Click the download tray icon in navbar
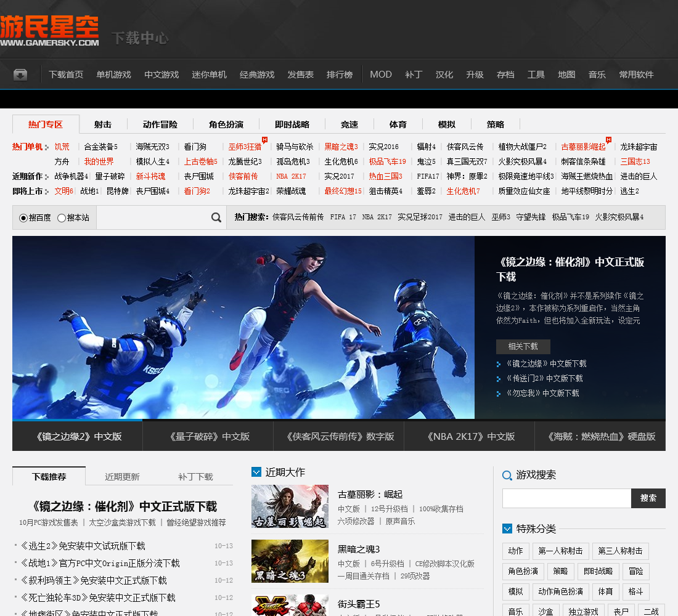The height and width of the screenshot is (616, 678). click(x=20, y=75)
